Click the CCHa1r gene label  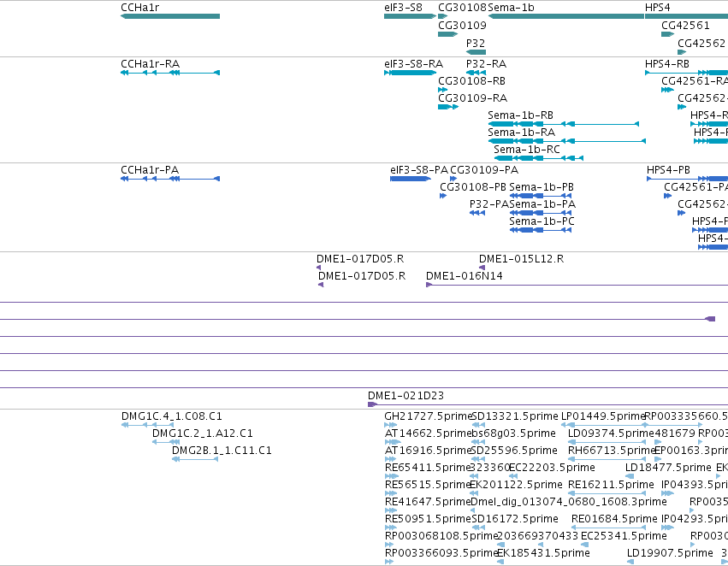click(139, 8)
